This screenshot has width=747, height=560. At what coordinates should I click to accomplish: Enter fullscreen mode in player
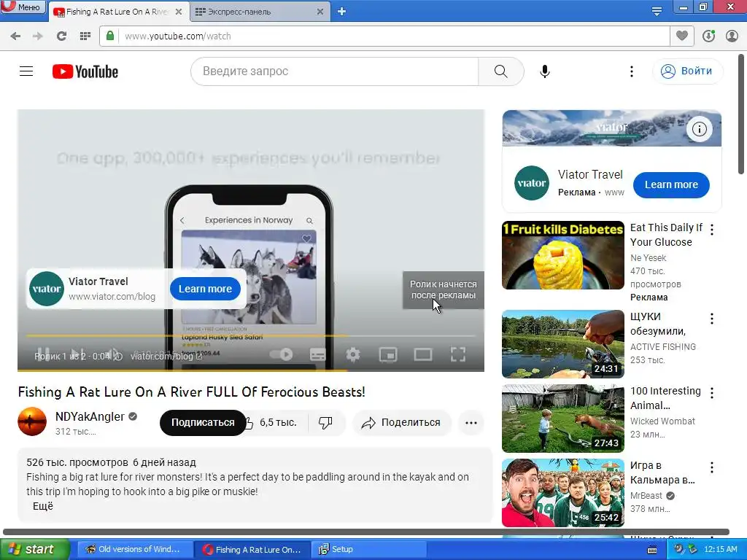coord(458,354)
